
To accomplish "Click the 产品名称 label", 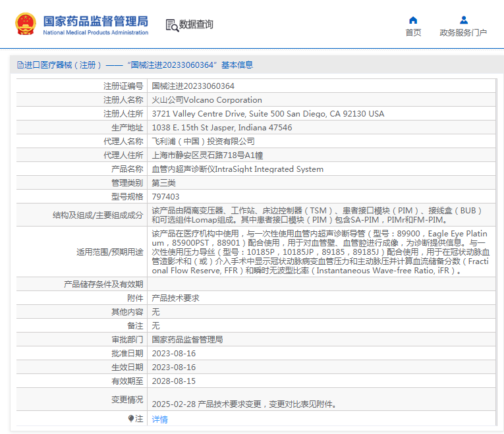I will (x=127, y=169).
